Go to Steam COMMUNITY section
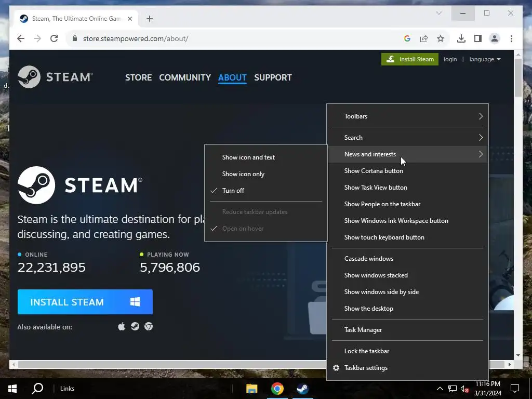 tap(185, 77)
